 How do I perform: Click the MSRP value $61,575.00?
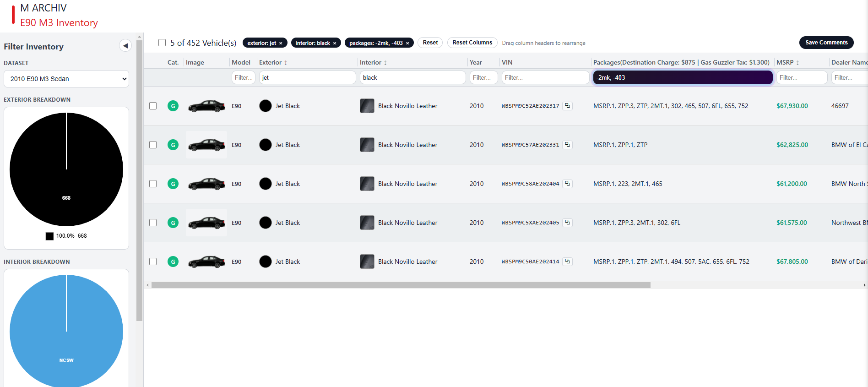coord(792,223)
